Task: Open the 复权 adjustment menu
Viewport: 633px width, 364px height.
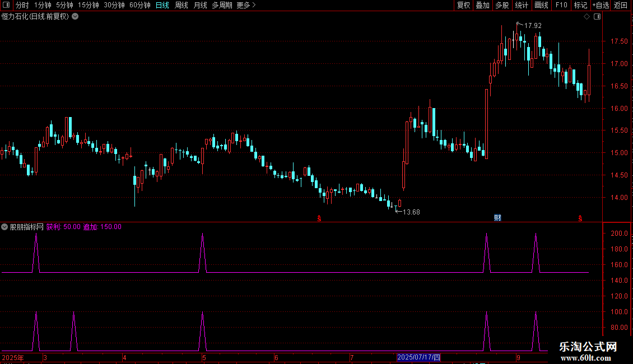Action: (x=463, y=5)
